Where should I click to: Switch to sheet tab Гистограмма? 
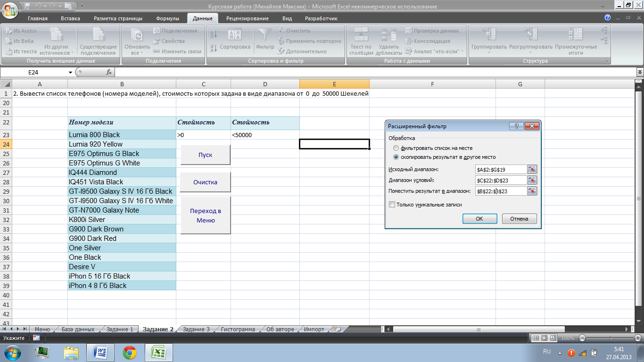point(238,329)
